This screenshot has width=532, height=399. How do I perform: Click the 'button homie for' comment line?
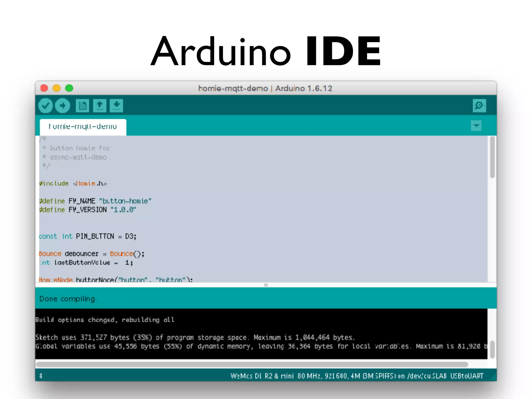tap(76, 148)
